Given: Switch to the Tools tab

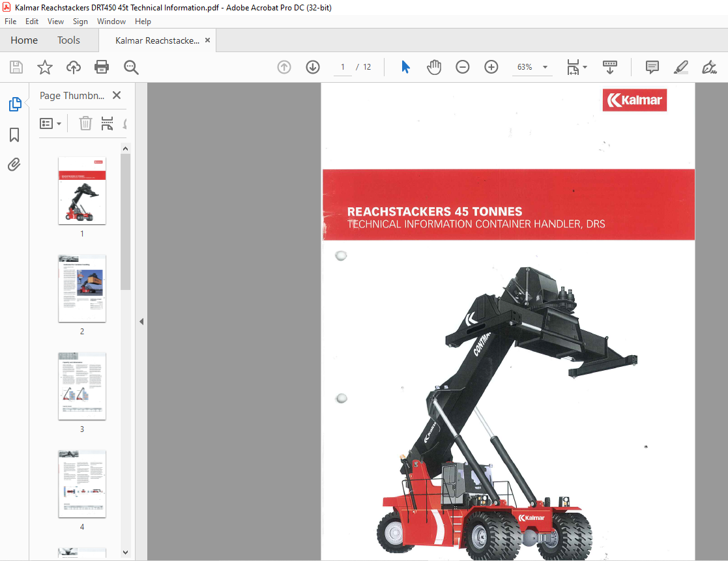Looking at the screenshot, I should tap(68, 40).
